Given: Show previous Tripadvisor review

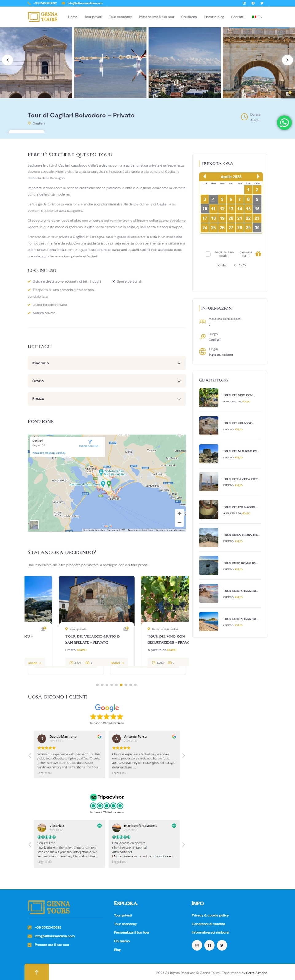Looking at the screenshot, I should [30, 845].
